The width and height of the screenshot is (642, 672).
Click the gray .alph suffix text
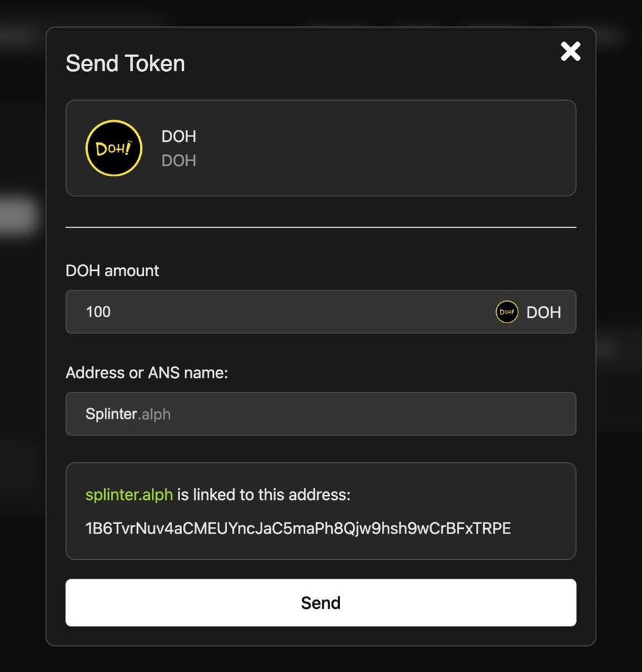(155, 415)
